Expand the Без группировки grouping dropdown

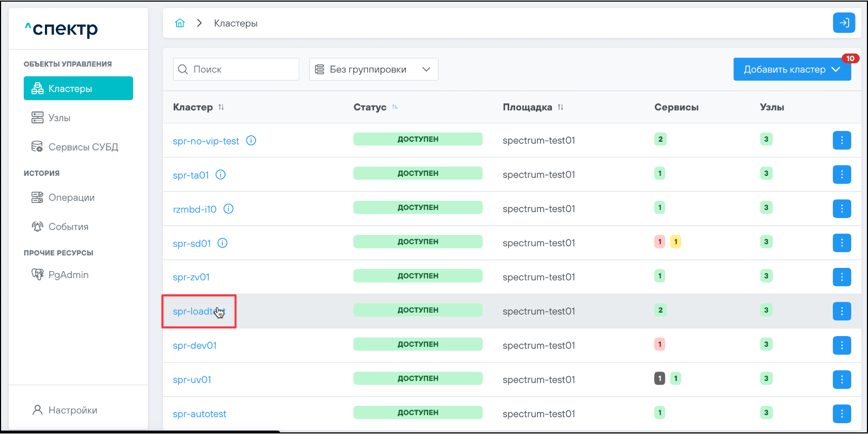[373, 69]
